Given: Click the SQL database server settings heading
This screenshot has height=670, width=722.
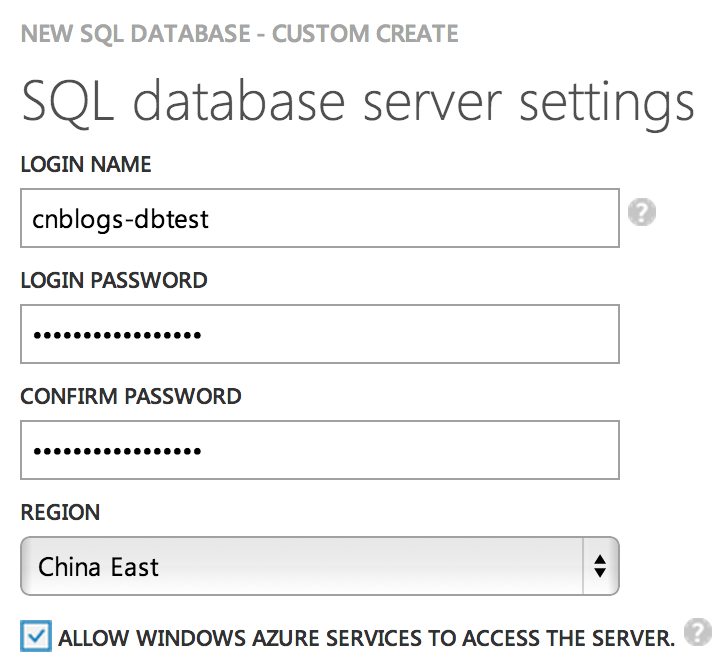Looking at the screenshot, I should tap(357, 101).
